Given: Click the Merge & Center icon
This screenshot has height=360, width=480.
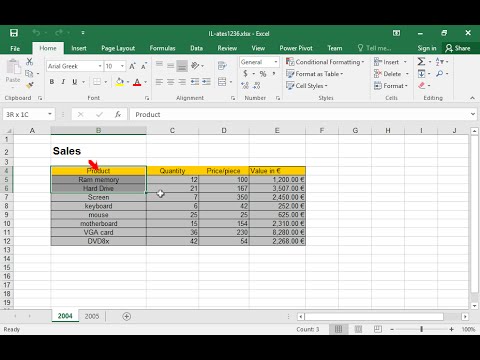Looking at the screenshot, I should 222,82.
